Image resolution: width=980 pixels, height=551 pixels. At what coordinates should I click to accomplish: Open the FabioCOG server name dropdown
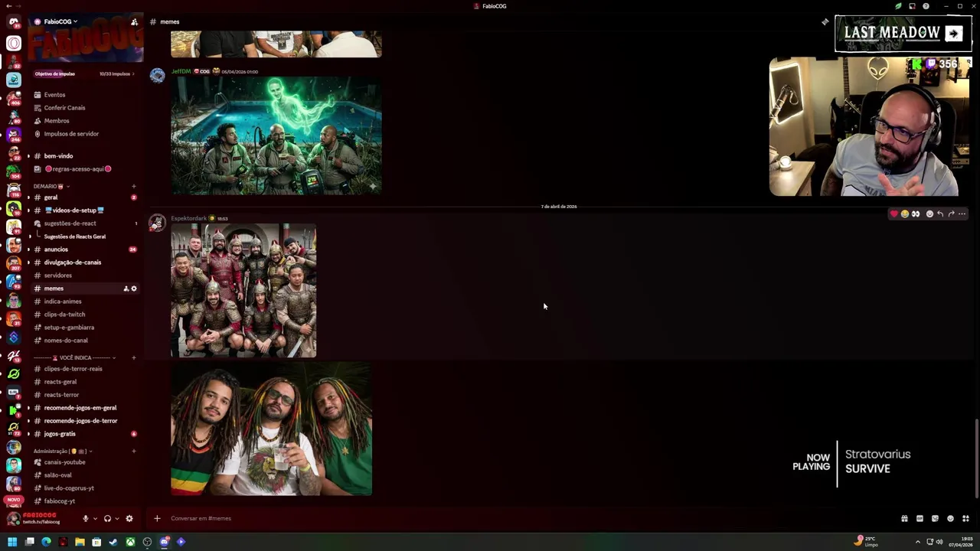tap(60, 21)
